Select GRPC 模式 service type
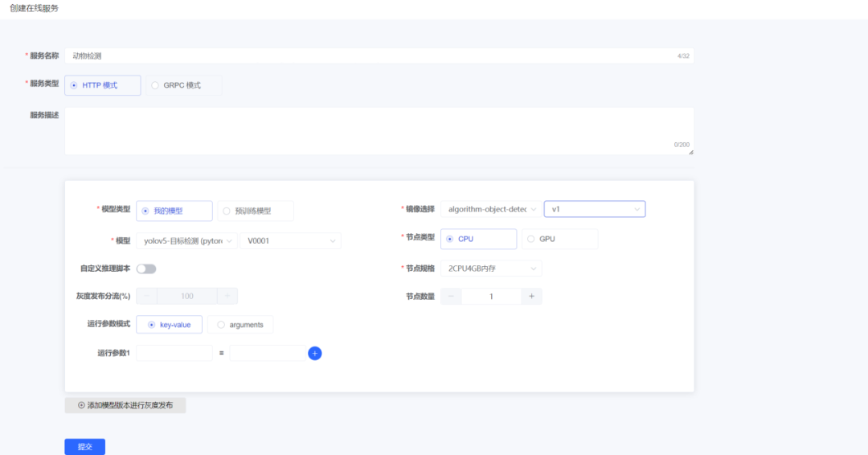Viewport: 868px width, 455px height. point(183,85)
